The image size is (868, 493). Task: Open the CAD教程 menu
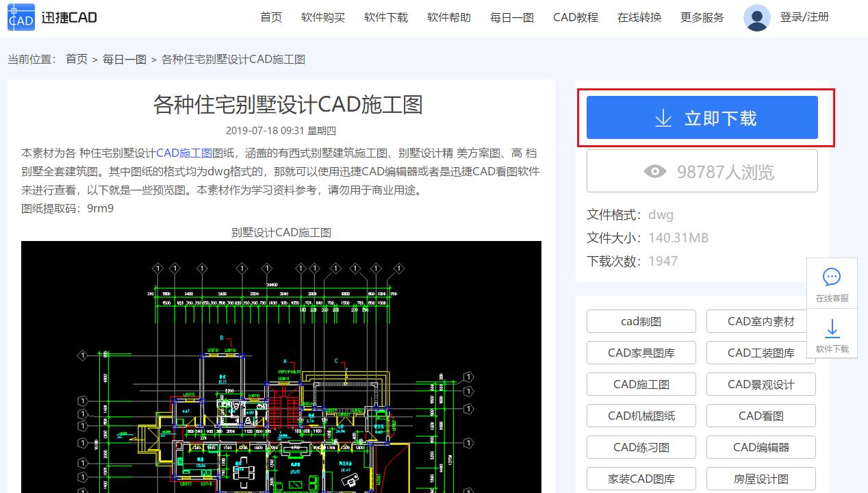(x=575, y=18)
